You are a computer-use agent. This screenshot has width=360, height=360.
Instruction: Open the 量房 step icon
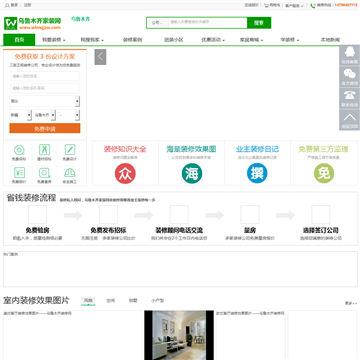point(250,214)
